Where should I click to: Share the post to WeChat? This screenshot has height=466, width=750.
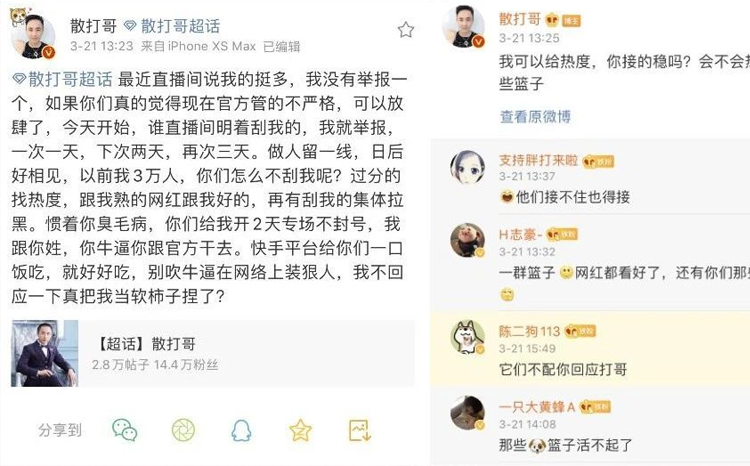click(x=125, y=430)
